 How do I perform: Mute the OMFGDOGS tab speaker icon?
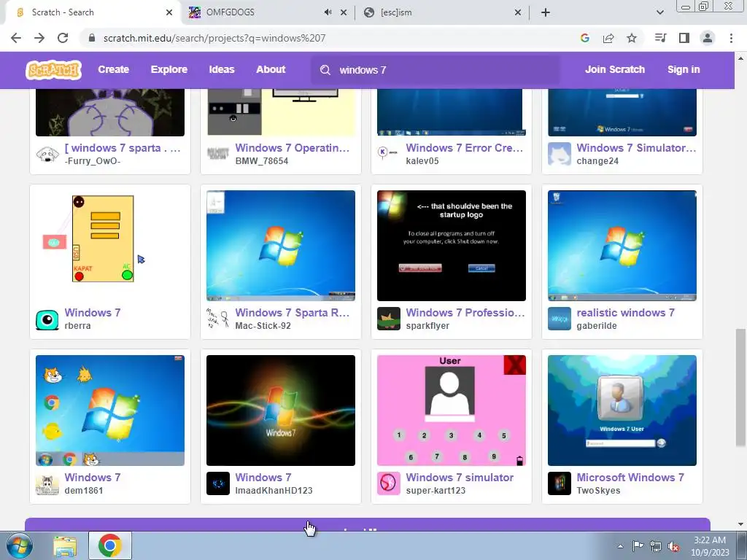point(328,12)
